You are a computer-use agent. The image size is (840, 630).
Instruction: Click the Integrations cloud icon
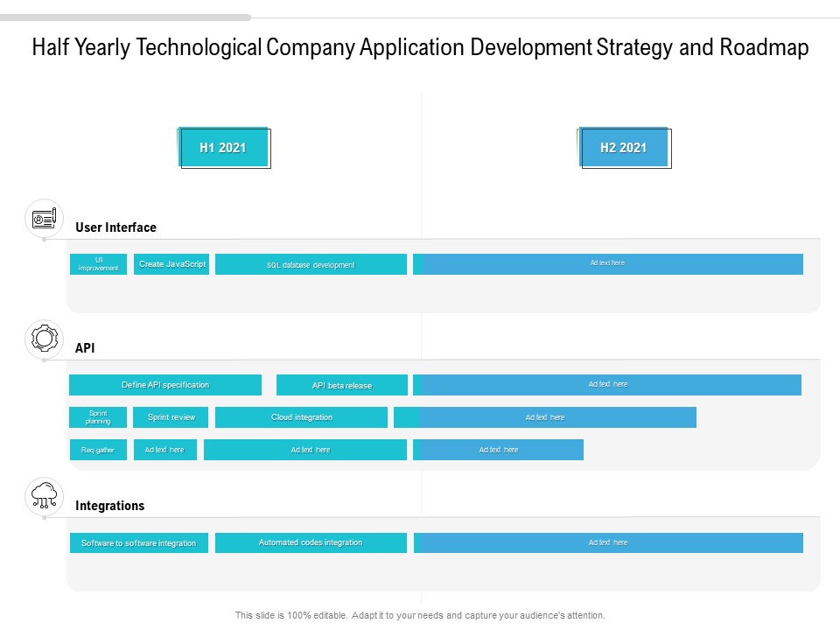[44, 497]
